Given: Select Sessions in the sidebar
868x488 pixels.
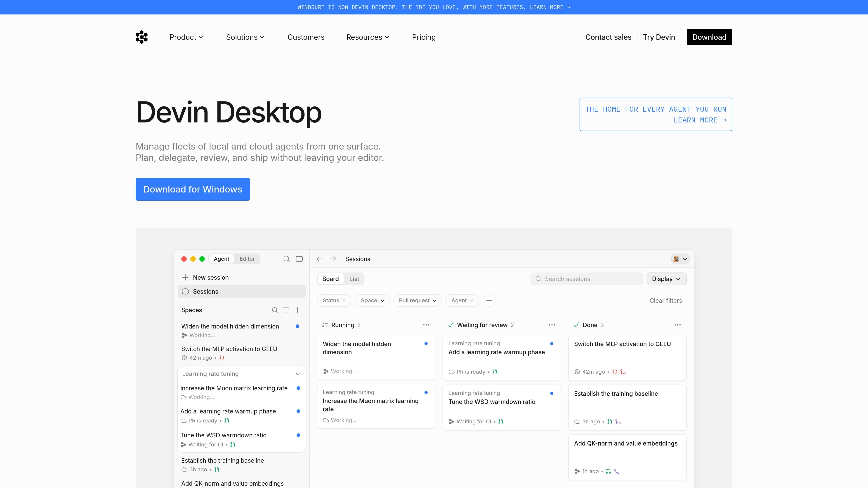Looking at the screenshot, I should pyautogui.click(x=241, y=292).
